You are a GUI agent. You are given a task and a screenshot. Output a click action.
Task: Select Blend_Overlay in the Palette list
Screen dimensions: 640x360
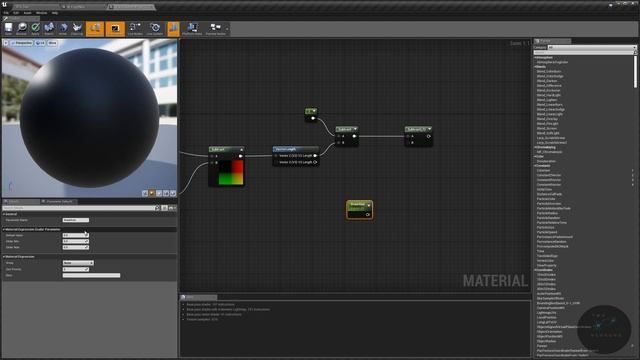click(x=547, y=119)
